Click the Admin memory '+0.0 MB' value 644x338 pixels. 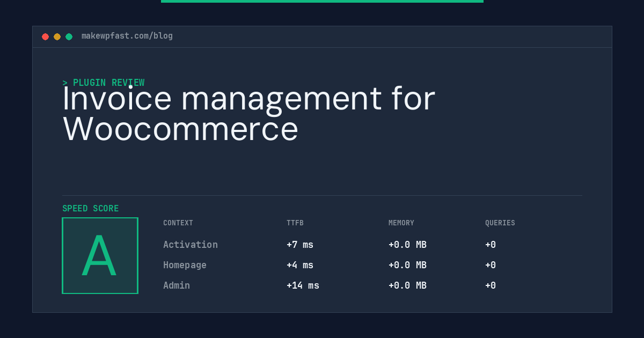[407, 285]
